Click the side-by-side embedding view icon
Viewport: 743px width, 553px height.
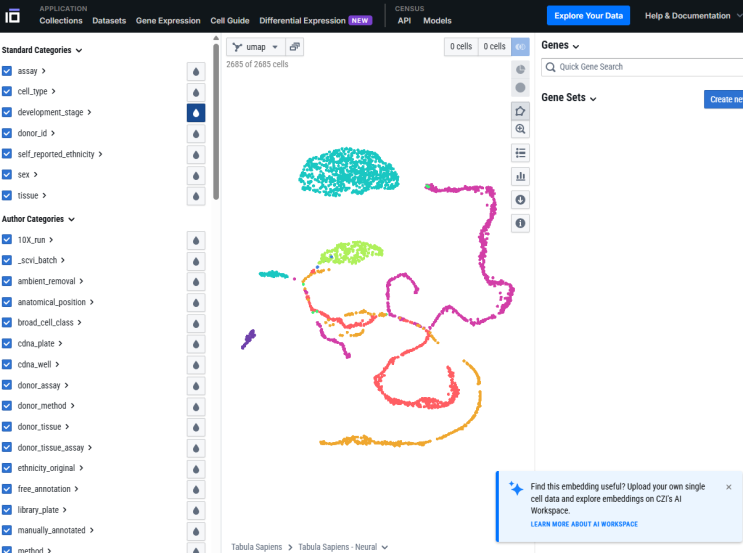click(x=294, y=47)
